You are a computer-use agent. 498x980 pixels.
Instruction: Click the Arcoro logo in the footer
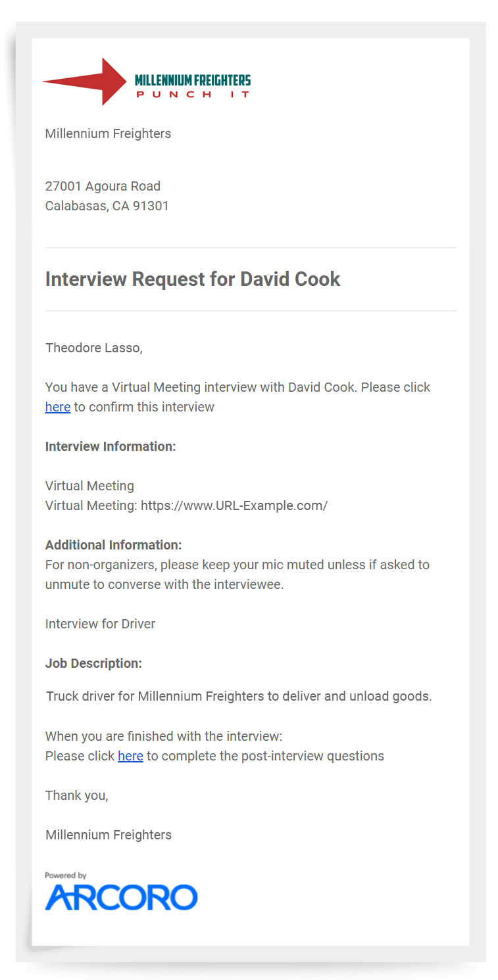pyautogui.click(x=121, y=897)
